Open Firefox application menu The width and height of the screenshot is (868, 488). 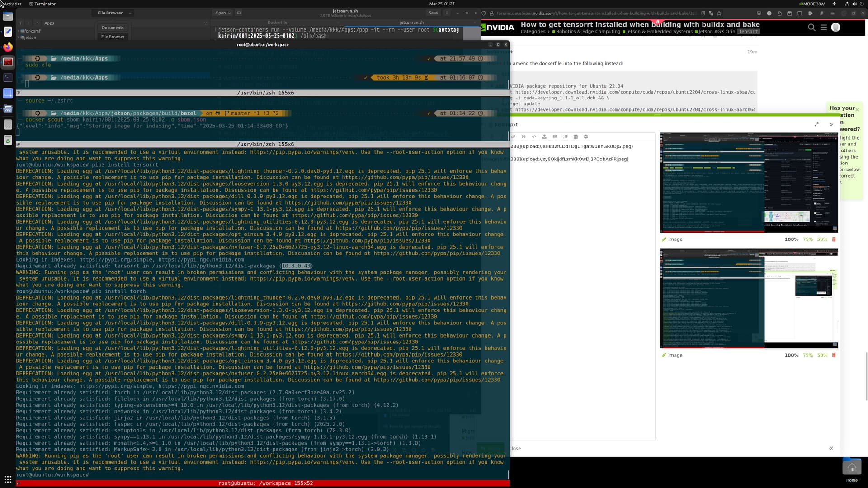pyautogui.click(x=832, y=14)
